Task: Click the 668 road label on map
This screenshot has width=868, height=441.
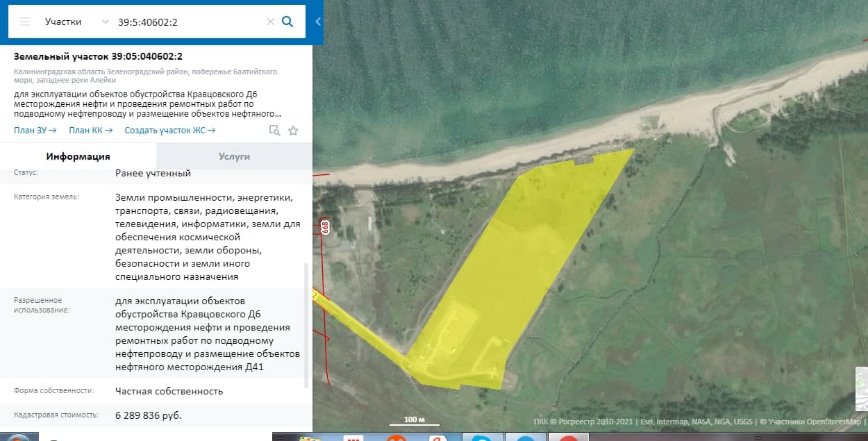Action: coord(324,226)
